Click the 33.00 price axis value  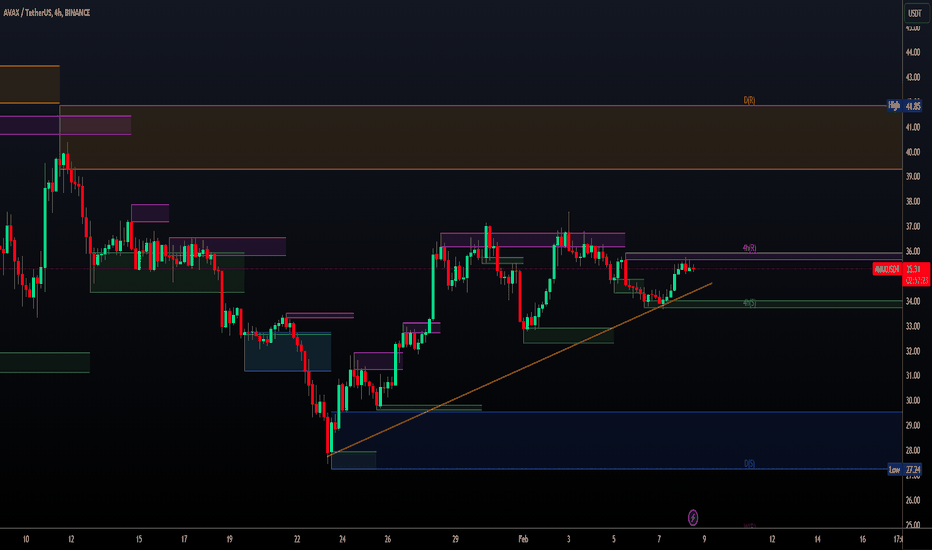pyautogui.click(x=912, y=326)
